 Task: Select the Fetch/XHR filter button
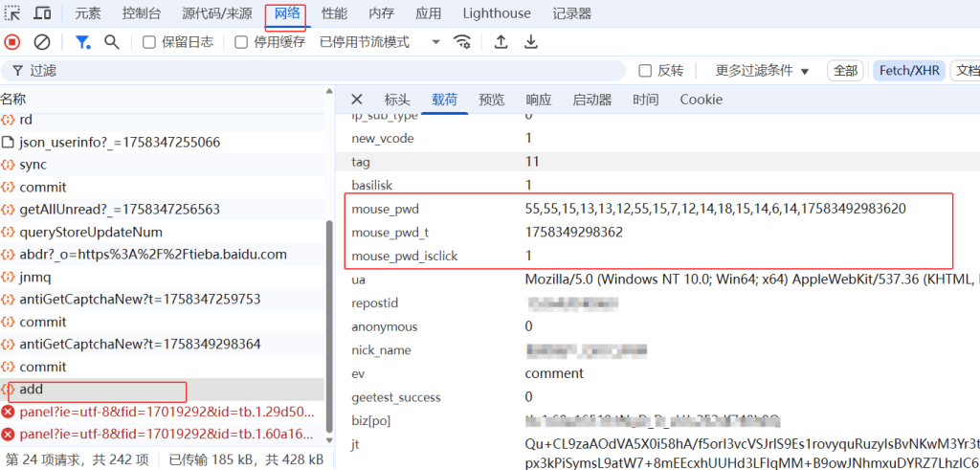coord(911,71)
